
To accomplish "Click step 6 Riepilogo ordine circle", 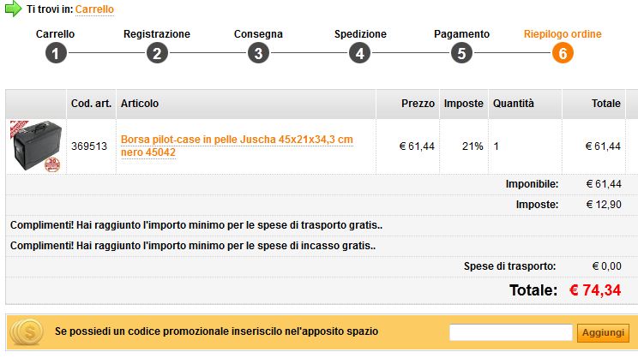I will (x=563, y=53).
